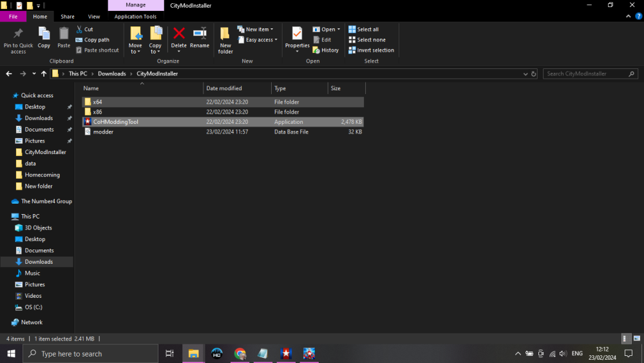Refresh the CityModInstaller folder view
Image resolution: width=644 pixels, height=363 pixels.
pos(532,74)
